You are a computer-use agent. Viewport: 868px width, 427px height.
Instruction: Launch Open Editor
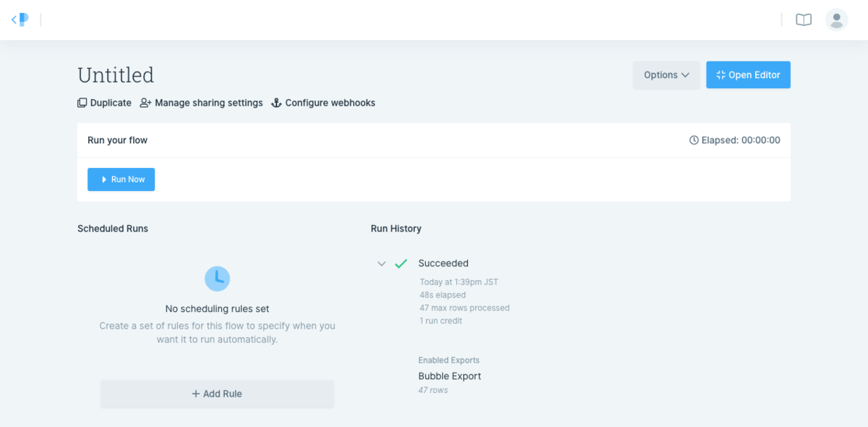(x=748, y=75)
